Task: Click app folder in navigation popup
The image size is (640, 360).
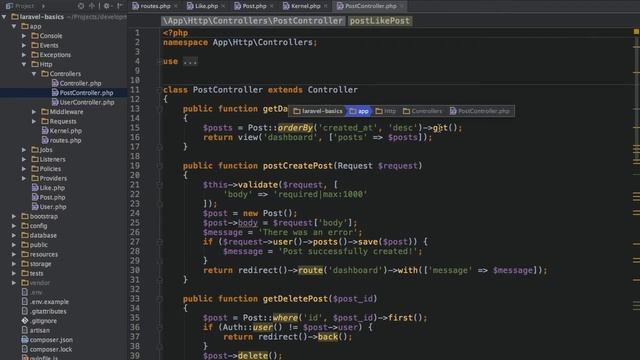Action: pyautogui.click(x=359, y=111)
